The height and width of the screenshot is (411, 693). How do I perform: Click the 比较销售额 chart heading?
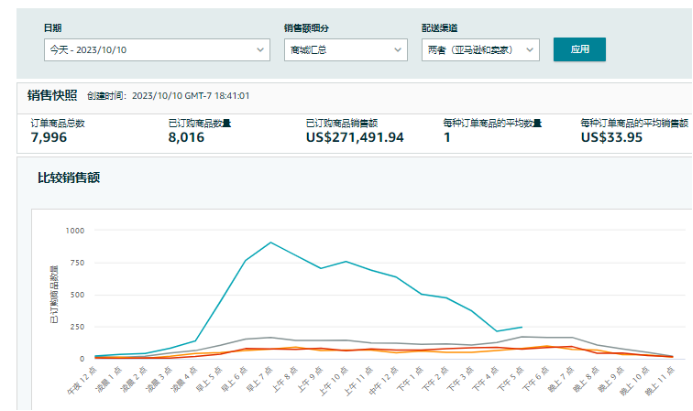tap(69, 178)
